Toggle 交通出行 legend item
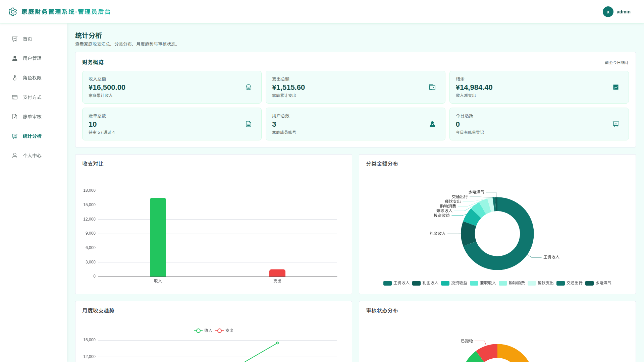 569,283
